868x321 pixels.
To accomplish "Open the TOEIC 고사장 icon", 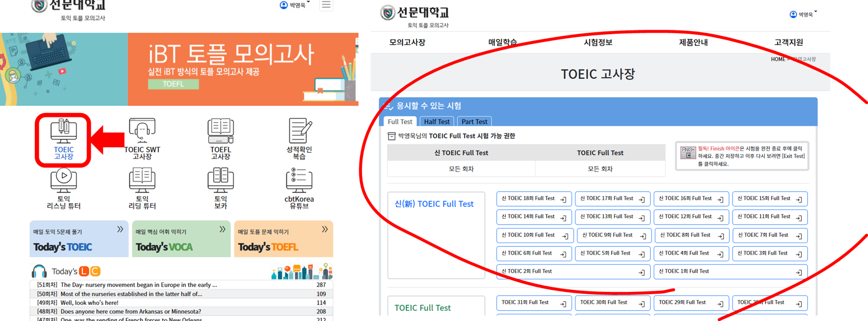I will pyautogui.click(x=63, y=139).
